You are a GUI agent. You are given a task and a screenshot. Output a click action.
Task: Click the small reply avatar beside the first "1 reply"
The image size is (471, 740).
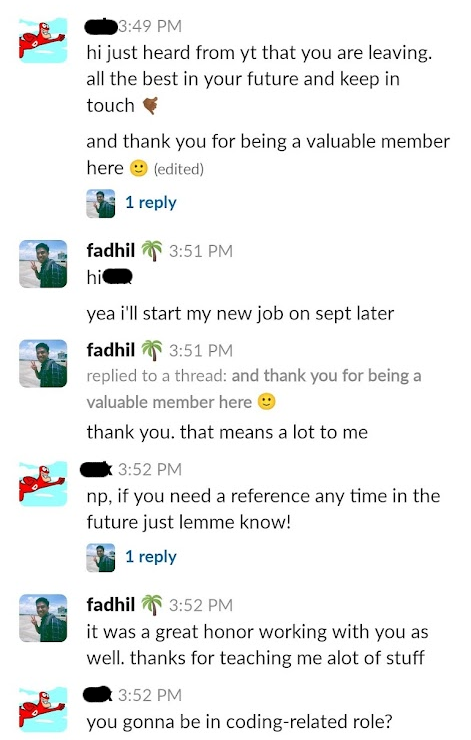click(101, 203)
